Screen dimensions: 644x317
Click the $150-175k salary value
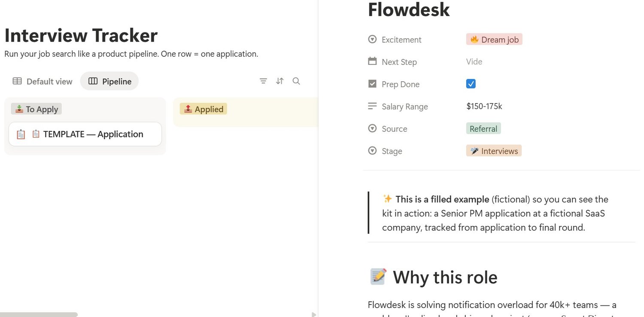pos(484,106)
